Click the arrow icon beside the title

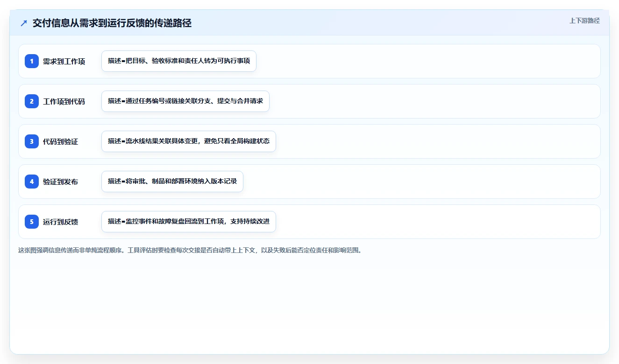[24, 23]
